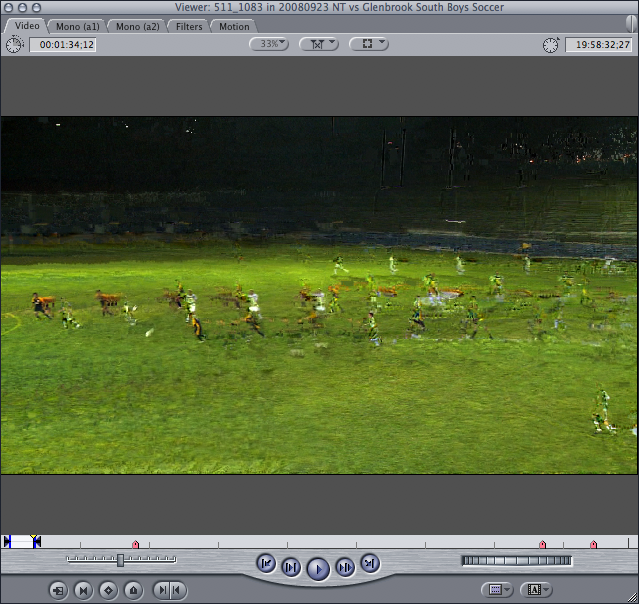
Task: Open the Generator pop-up menu
Action: click(536, 590)
